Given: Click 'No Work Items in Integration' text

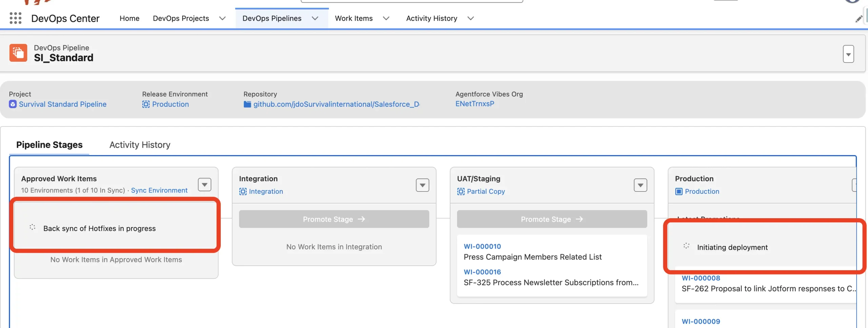Looking at the screenshot, I should (x=334, y=247).
